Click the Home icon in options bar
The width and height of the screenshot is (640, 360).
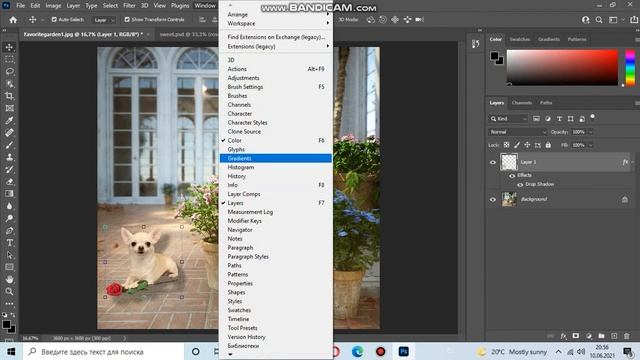(x=13, y=20)
